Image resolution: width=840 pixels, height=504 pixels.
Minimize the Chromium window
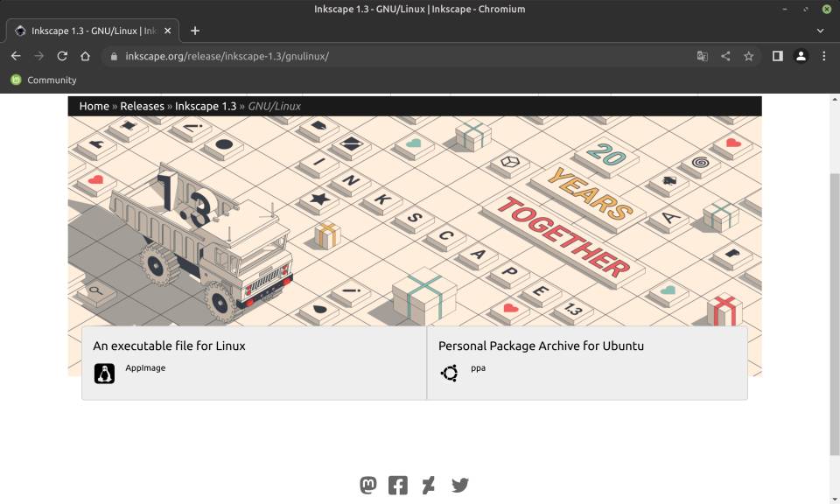pyautogui.click(x=785, y=9)
